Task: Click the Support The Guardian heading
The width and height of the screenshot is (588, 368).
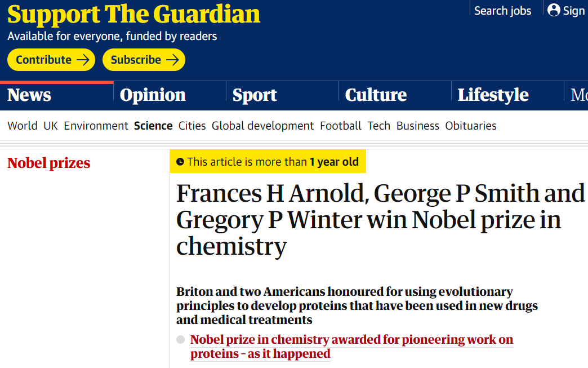Action: (134, 15)
